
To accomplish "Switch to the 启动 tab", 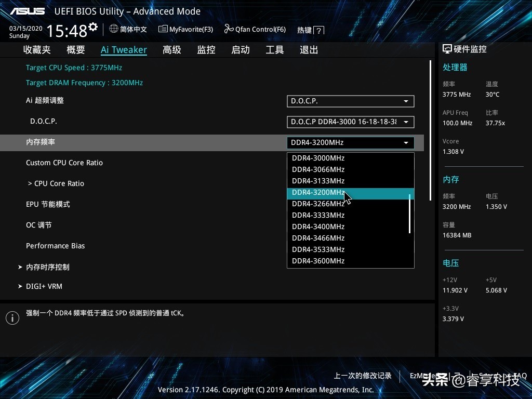I will click(241, 50).
